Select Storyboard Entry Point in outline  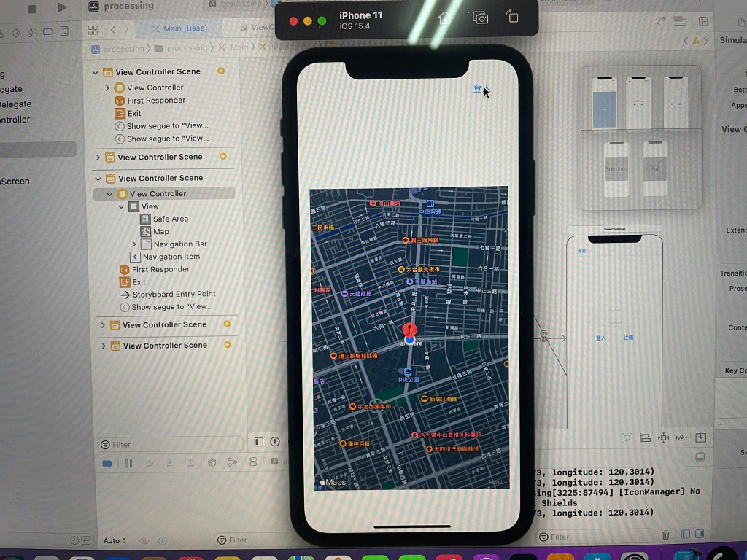[169, 295]
